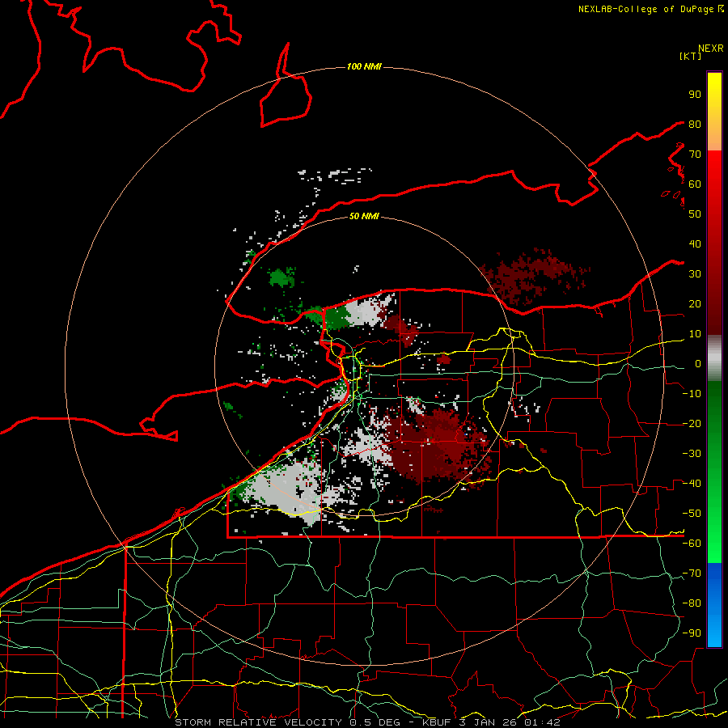Click the -30 scale value
Image resolution: width=728 pixels, height=728 pixels.
692,454
